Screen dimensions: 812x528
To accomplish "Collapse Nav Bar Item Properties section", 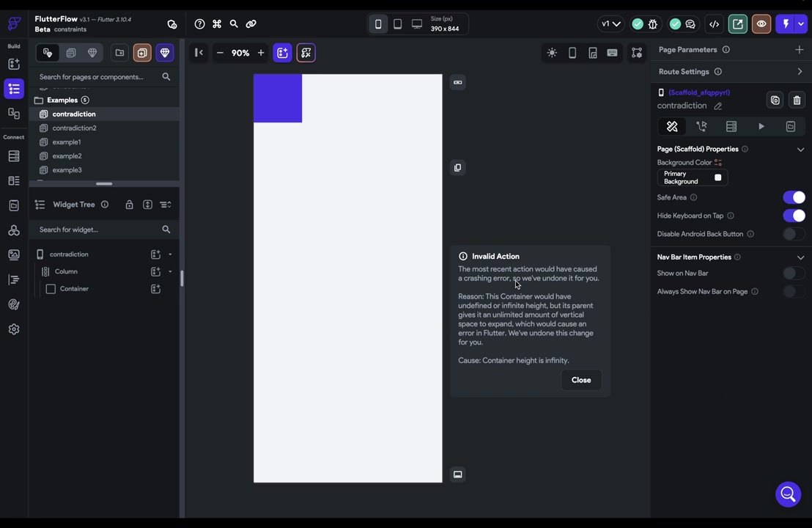I will (800, 257).
